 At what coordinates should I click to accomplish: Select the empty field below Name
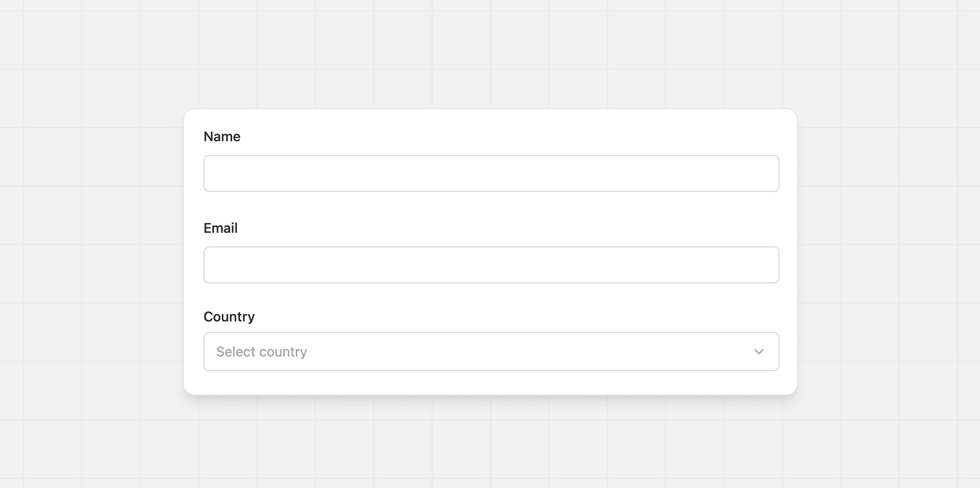[490, 173]
